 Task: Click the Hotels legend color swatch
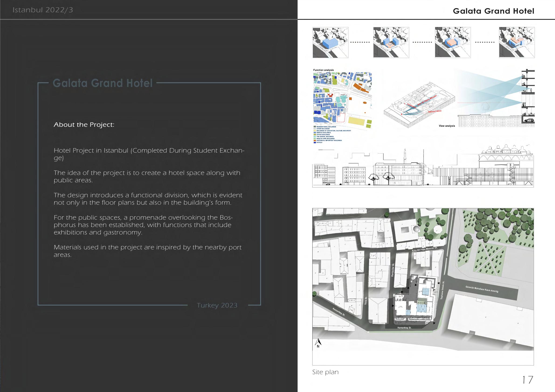(315, 143)
